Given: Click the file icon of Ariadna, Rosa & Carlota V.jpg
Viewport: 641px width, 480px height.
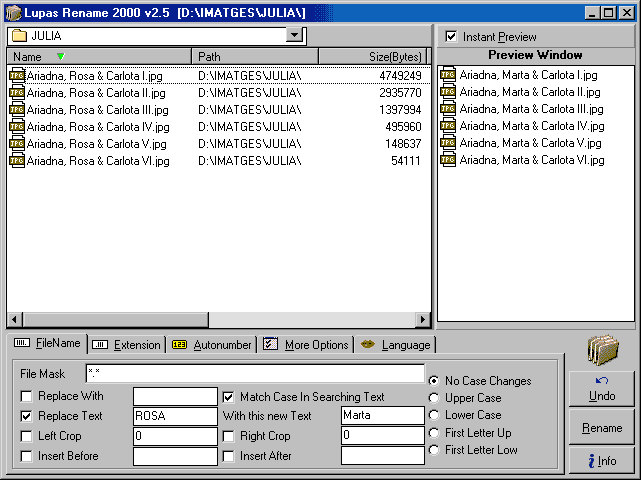Looking at the screenshot, I should pyautogui.click(x=17, y=144).
